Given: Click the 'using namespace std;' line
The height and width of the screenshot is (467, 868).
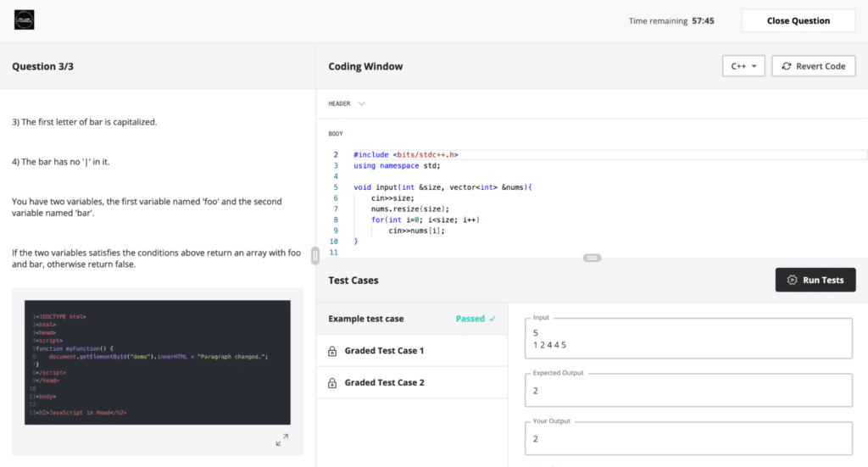Looking at the screenshot, I should pyautogui.click(x=397, y=165).
